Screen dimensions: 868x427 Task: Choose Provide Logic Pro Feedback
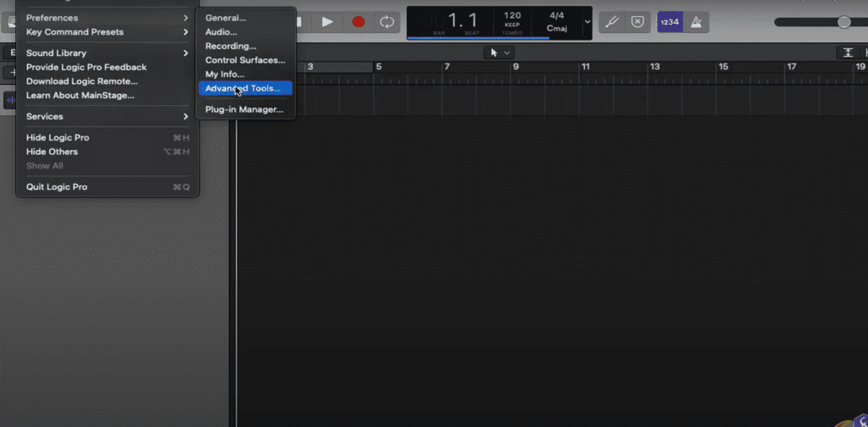click(108, 67)
